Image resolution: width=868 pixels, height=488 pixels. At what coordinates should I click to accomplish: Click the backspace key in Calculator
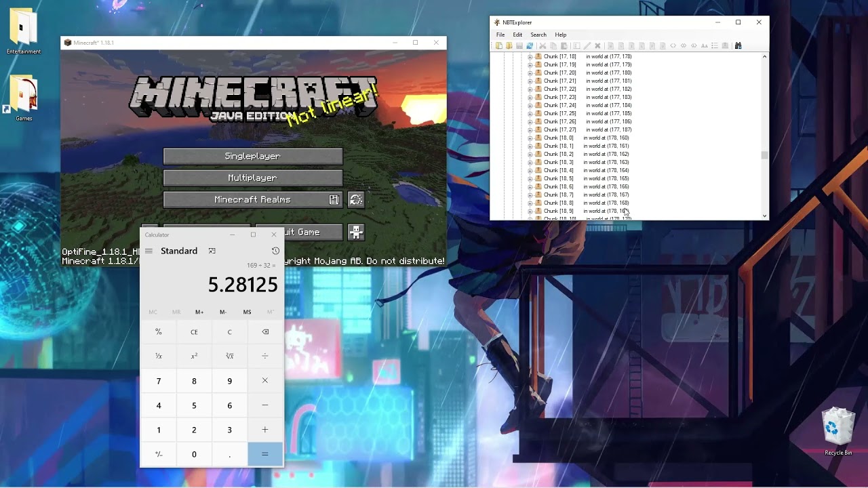pyautogui.click(x=265, y=332)
